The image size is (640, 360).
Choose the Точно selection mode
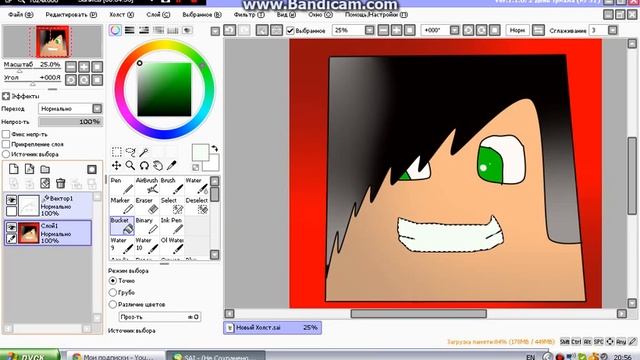tap(113, 281)
